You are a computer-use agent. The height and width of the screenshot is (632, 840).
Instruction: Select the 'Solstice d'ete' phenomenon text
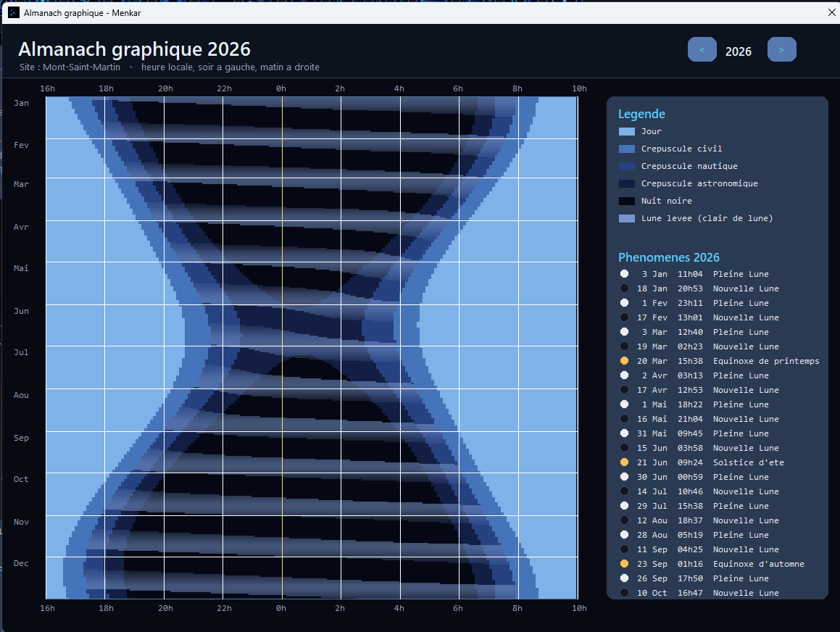click(749, 462)
